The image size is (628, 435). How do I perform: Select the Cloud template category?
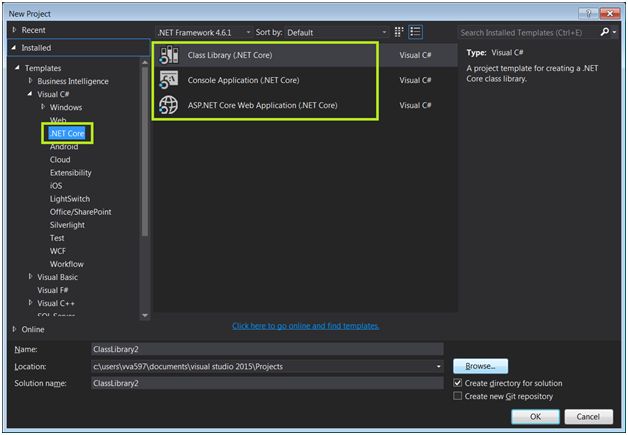[60, 159]
